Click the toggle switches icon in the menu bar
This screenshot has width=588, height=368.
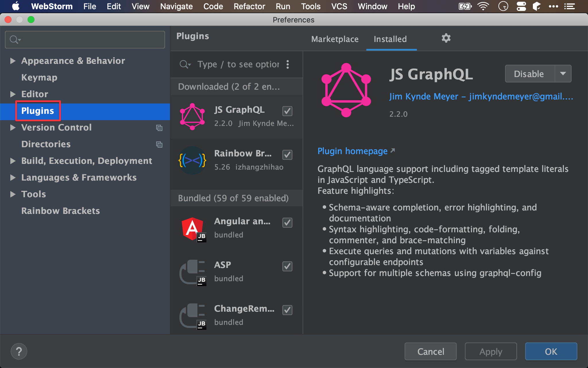click(521, 6)
